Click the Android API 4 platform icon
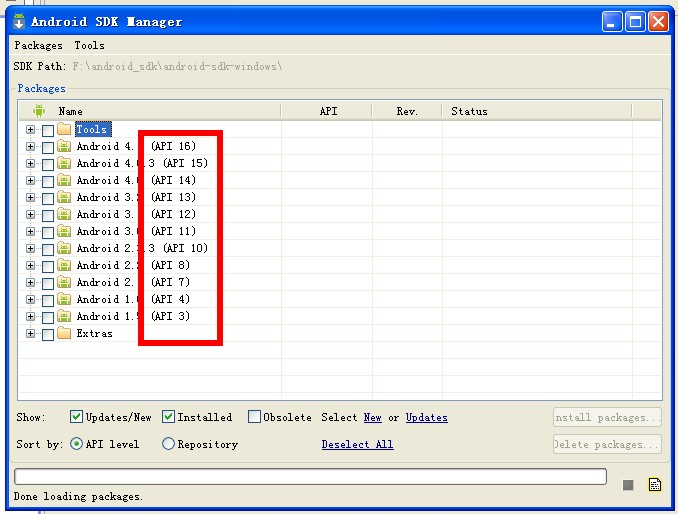The image size is (678, 514). click(64, 299)
